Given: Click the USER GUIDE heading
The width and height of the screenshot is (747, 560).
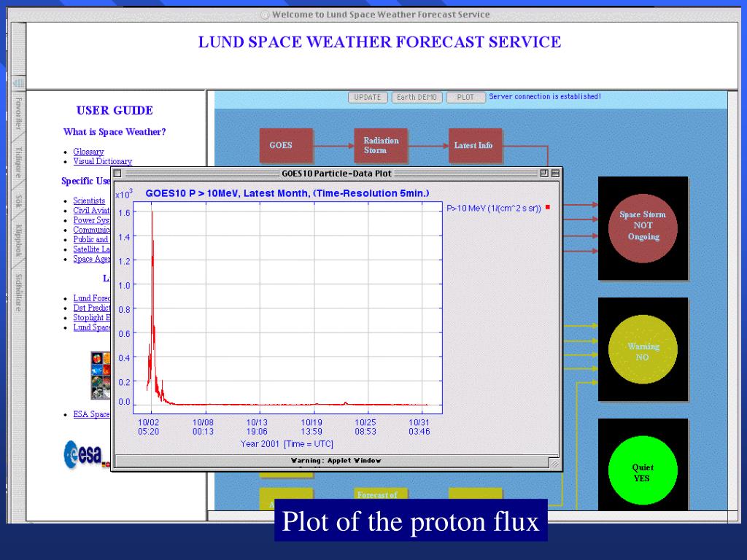Looking at the screenshot, I should [x=115, y=111].
